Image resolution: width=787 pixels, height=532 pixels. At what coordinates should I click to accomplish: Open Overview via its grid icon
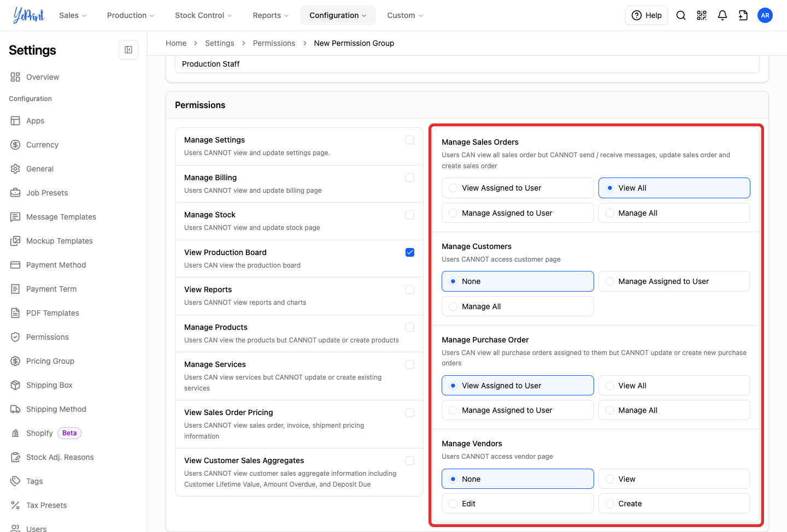[15, 77]
